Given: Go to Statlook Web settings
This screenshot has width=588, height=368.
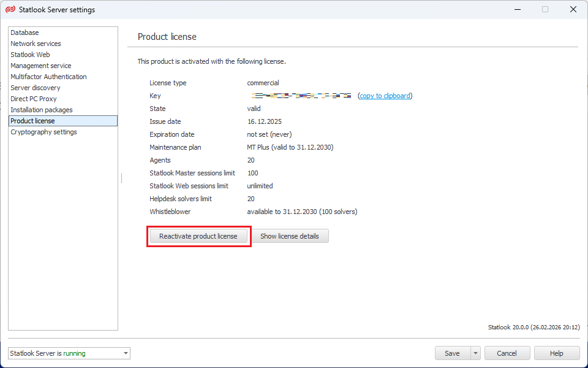Looking at the screenshot, I should [30, 55].
